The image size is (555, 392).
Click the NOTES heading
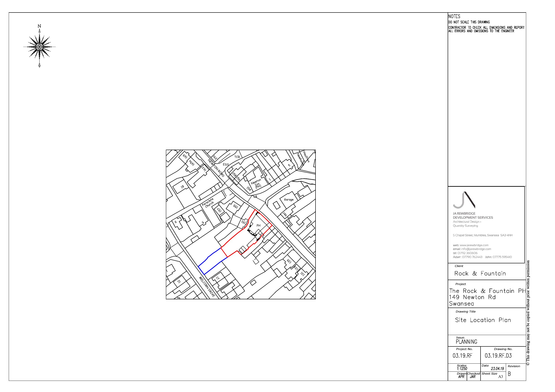[x=454, y=17]
